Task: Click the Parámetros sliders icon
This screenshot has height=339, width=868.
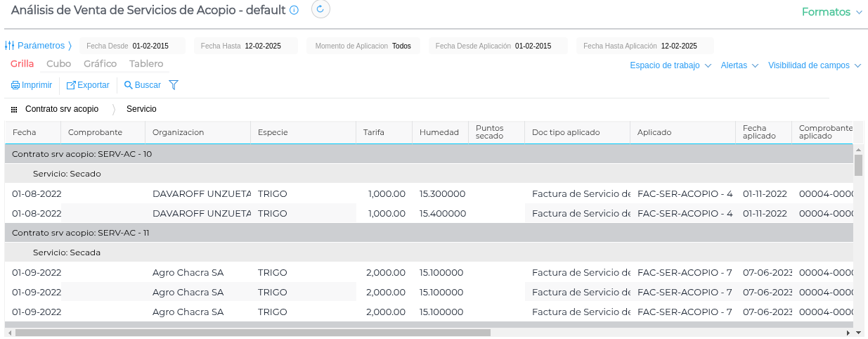Action: coord(10,46)
